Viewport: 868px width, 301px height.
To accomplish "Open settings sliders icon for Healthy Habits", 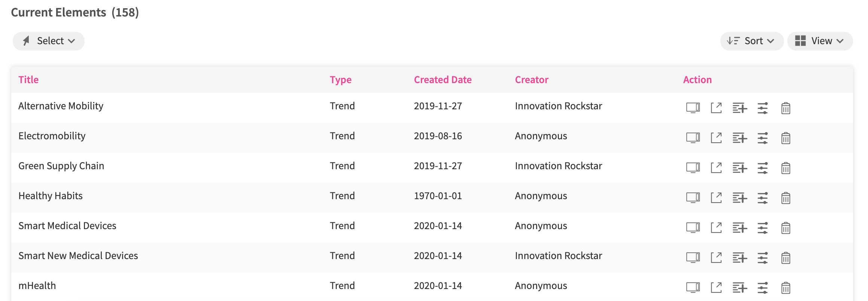I will point(762,198).
